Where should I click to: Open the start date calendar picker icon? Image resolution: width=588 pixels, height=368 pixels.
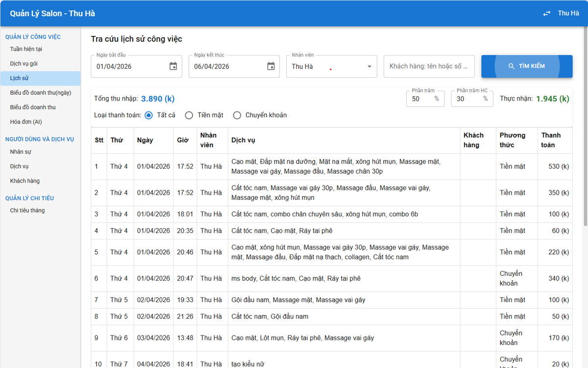pyautogui.click(x=173, y=66)
